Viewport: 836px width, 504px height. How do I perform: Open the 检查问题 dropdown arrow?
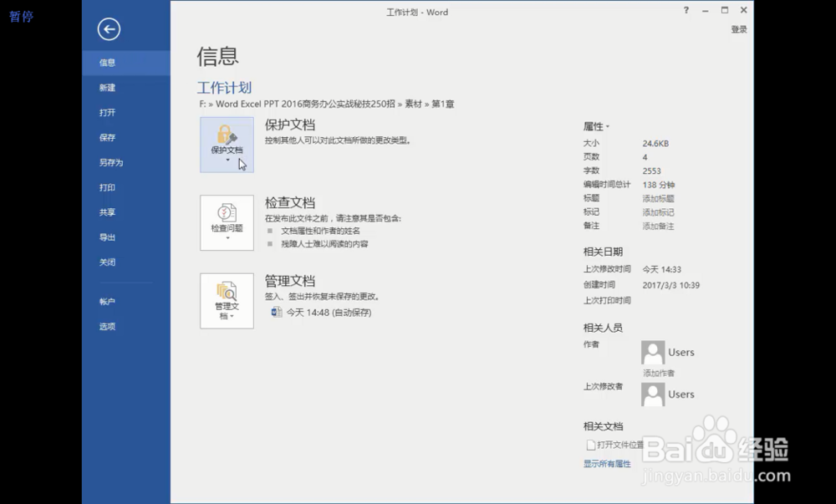(x=226, y=237)
